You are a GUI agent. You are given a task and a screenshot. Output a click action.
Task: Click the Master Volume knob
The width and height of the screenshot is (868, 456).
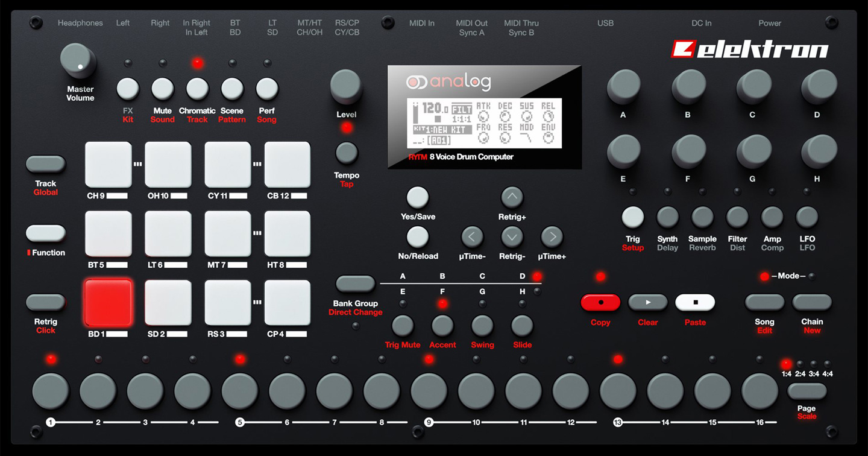(79, 62)
